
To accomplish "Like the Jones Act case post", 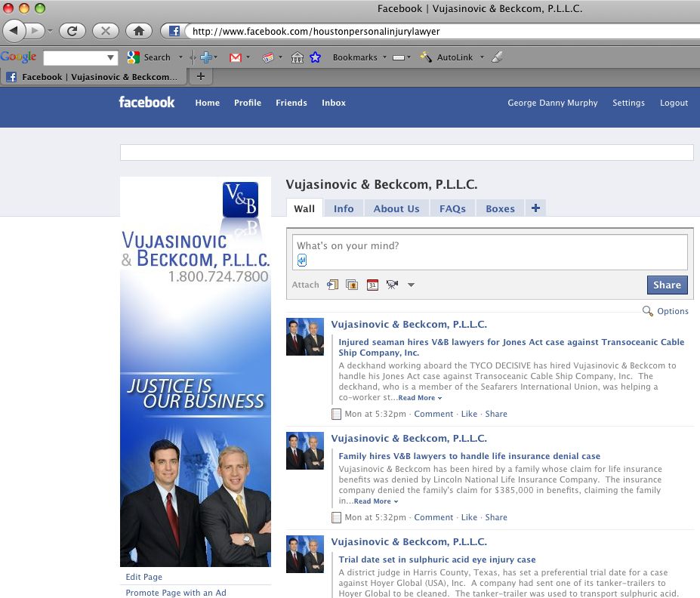I will 469,414.
